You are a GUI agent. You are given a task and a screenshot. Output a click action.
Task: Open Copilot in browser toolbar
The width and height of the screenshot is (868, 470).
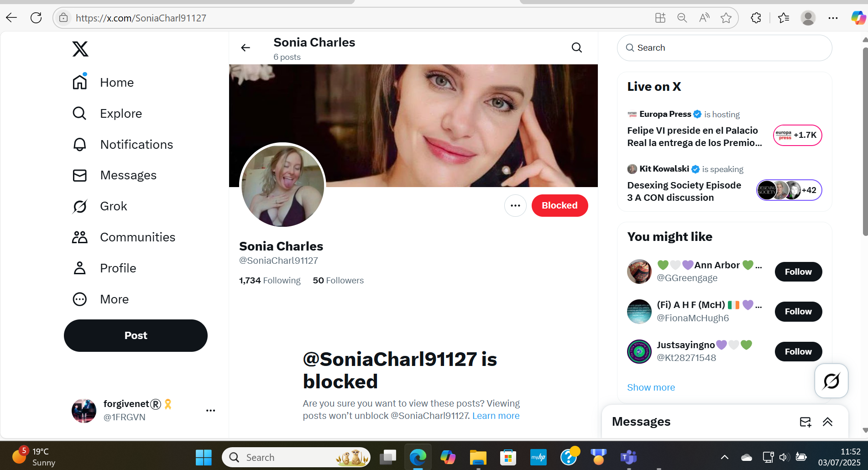858,18
